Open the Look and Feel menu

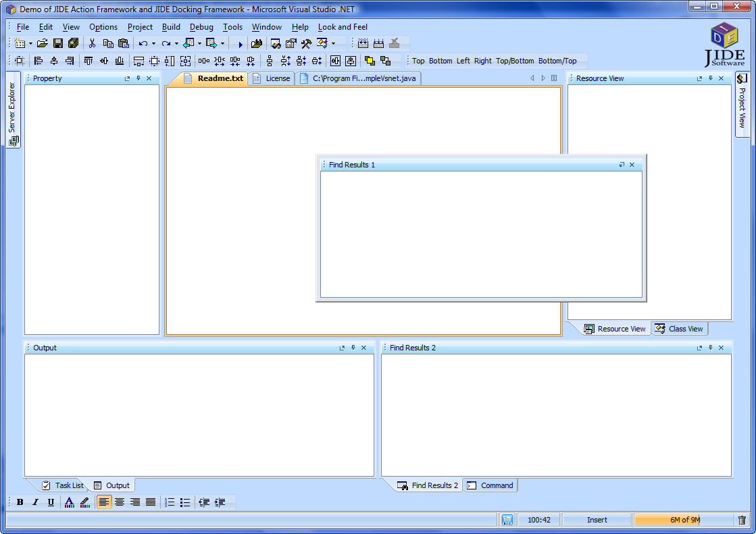(343, 27)
